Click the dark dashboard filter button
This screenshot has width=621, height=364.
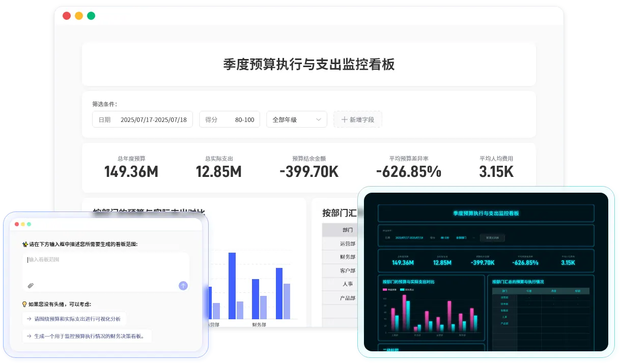coord(492,237)
